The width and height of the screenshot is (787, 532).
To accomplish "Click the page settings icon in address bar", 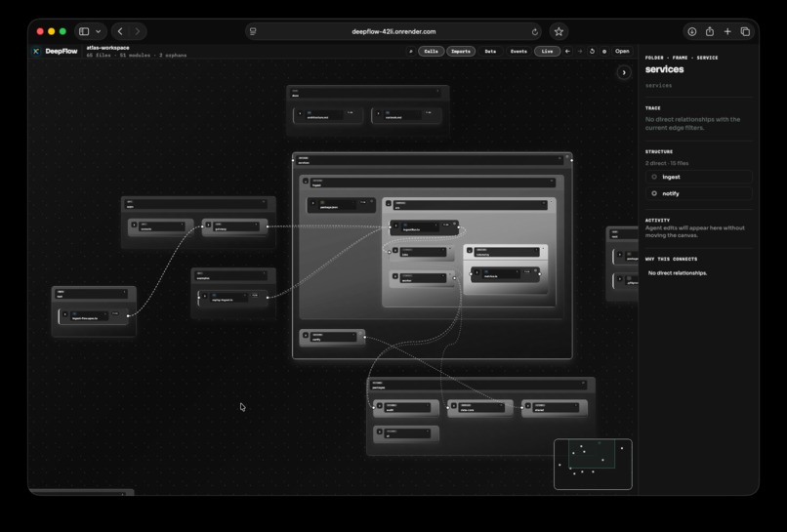I will click(253, 31).
